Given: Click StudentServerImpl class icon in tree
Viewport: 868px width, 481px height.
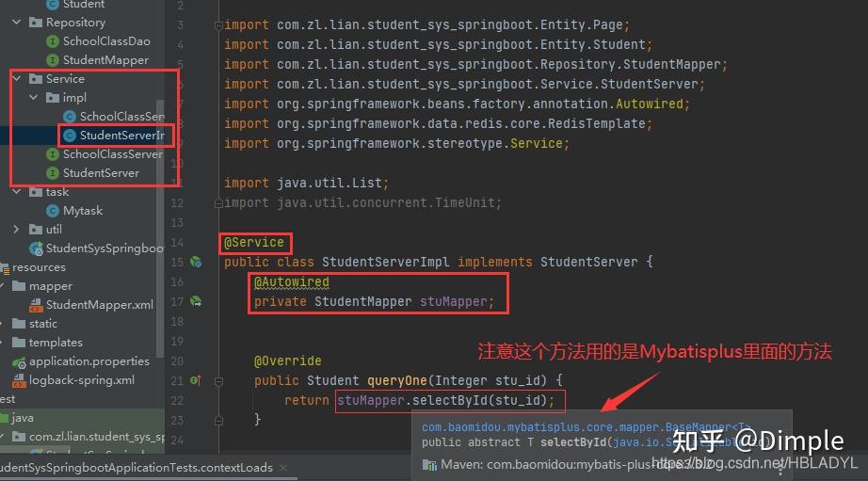Looking at the screenshot, I should coord(70,135).
